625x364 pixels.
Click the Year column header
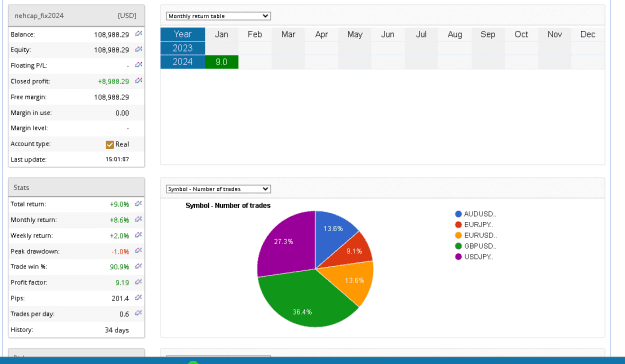tap(183, 34)
